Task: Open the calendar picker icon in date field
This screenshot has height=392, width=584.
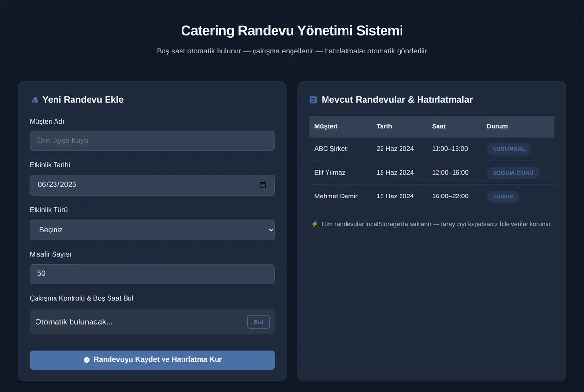Action: coord(263,185)
